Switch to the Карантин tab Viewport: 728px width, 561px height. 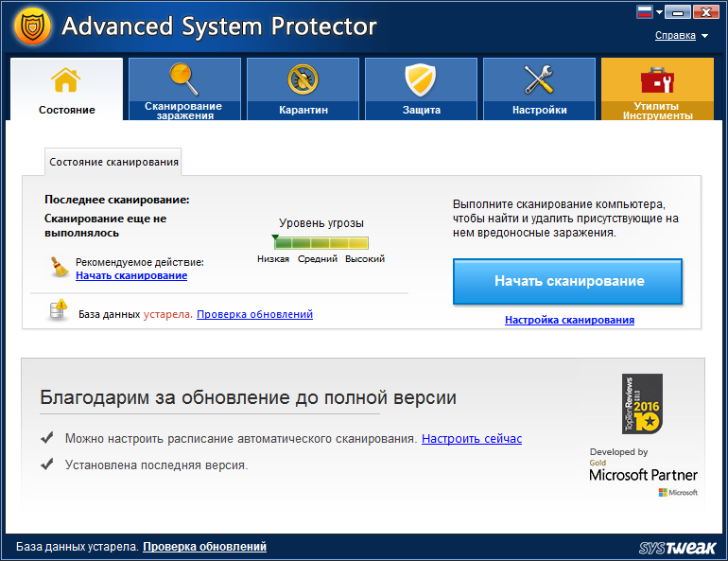[x=303, y=89]
